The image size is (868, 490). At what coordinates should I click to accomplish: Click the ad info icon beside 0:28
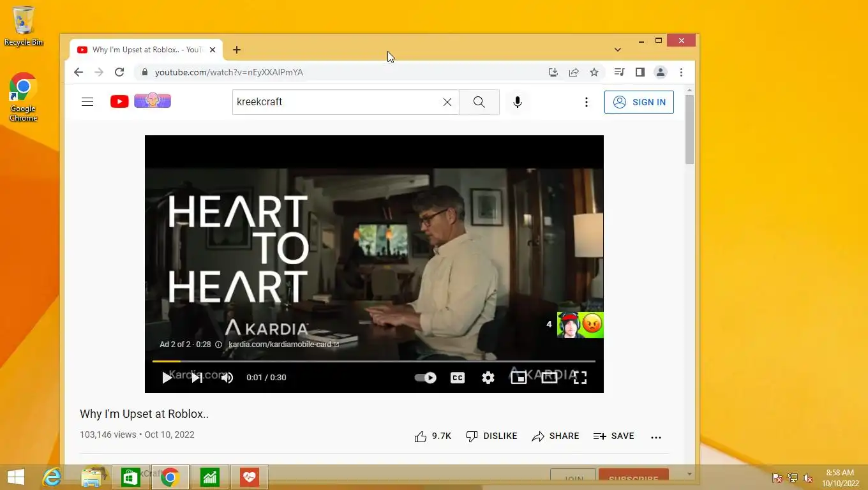pyautogui.click(x=218, y=345)
